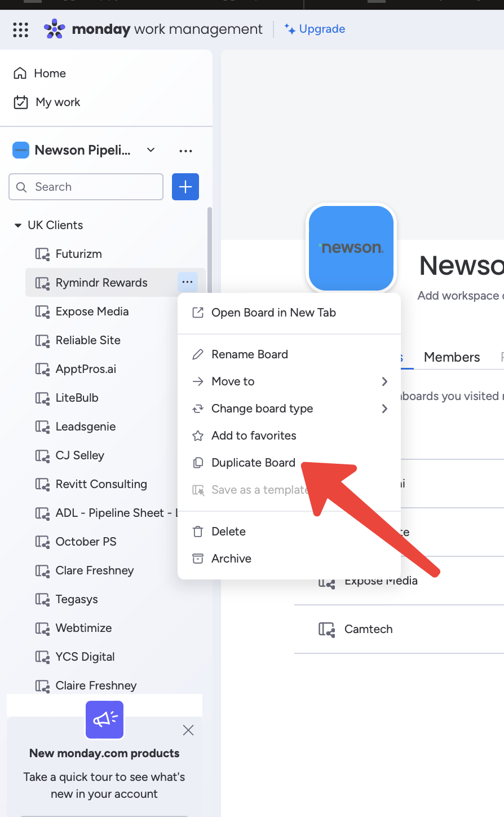
Task: Click the board icon beside Futurizm
Action: coord(42,254)
